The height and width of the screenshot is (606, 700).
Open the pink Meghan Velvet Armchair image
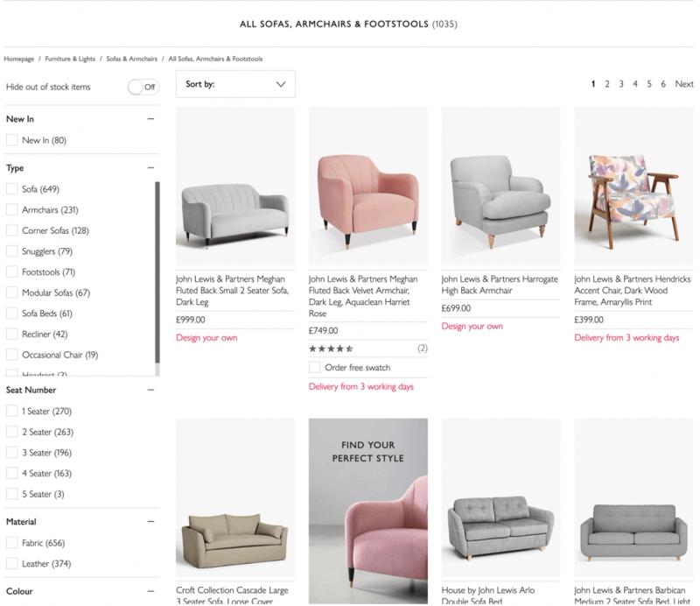(367, 186)
